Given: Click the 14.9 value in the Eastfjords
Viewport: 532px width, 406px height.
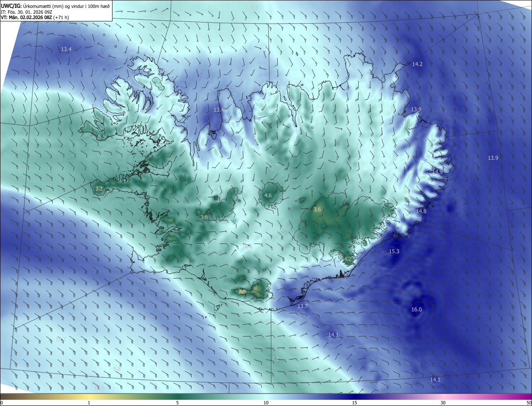Looking at the screenshot, I should (x=438, y=171).
